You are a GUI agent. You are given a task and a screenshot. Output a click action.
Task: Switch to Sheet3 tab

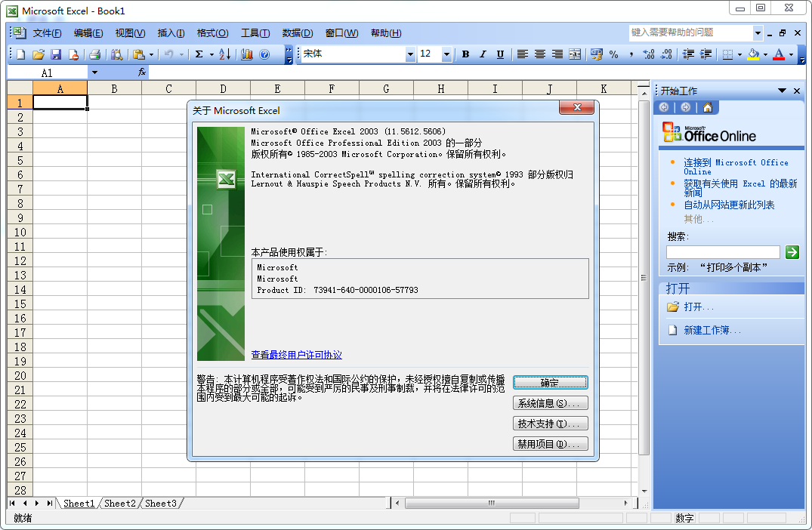[x=161, y=503]
